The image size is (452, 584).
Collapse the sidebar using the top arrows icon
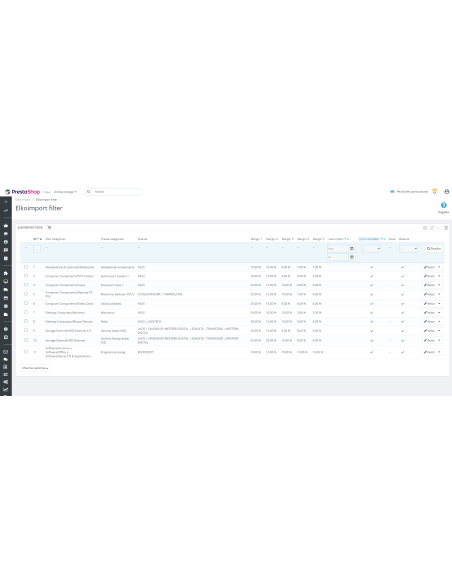(x=6, y=201)
